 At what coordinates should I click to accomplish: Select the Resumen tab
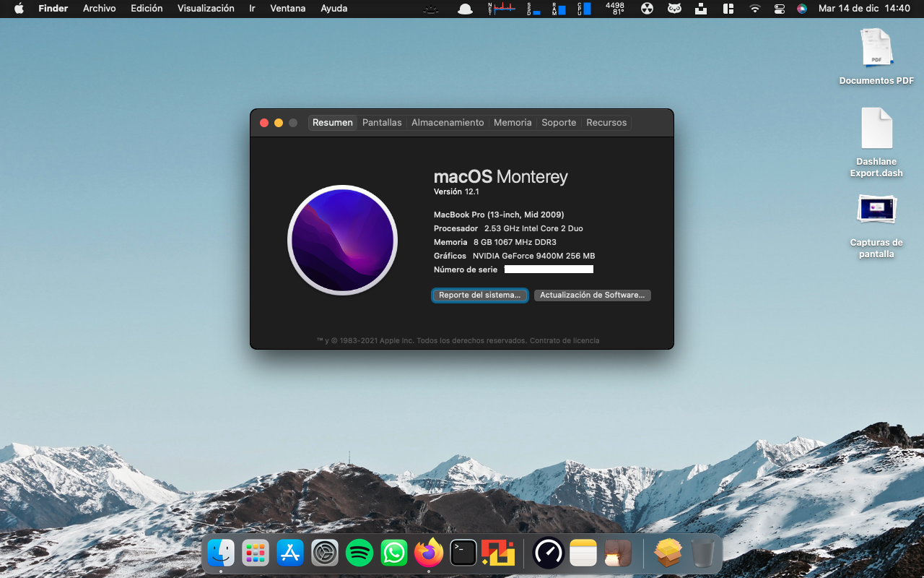coord(333,123)
